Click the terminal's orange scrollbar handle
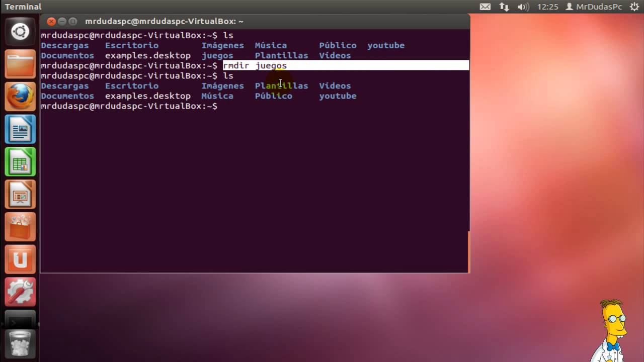644x362 pixels. (468, 251)
